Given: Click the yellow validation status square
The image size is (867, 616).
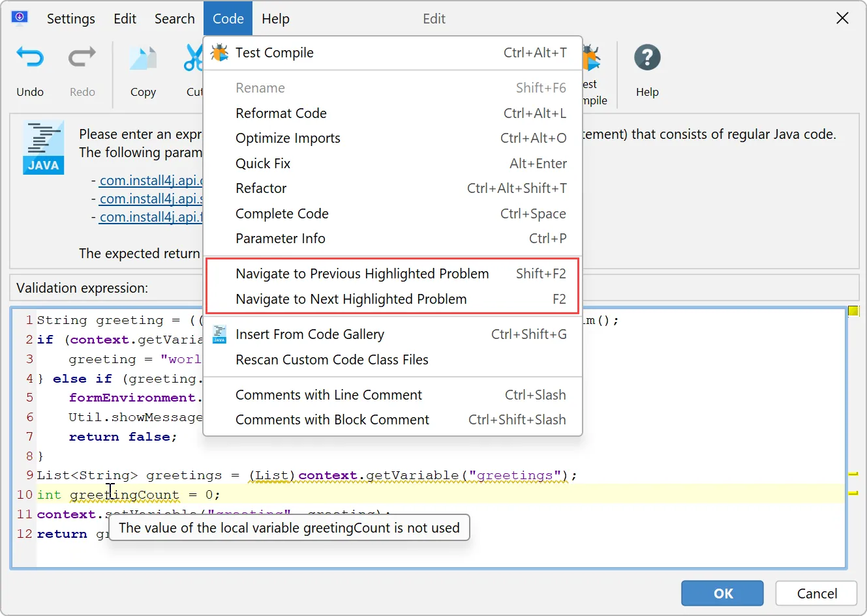Looking at the screenshot, I should (x=853, y=311).
